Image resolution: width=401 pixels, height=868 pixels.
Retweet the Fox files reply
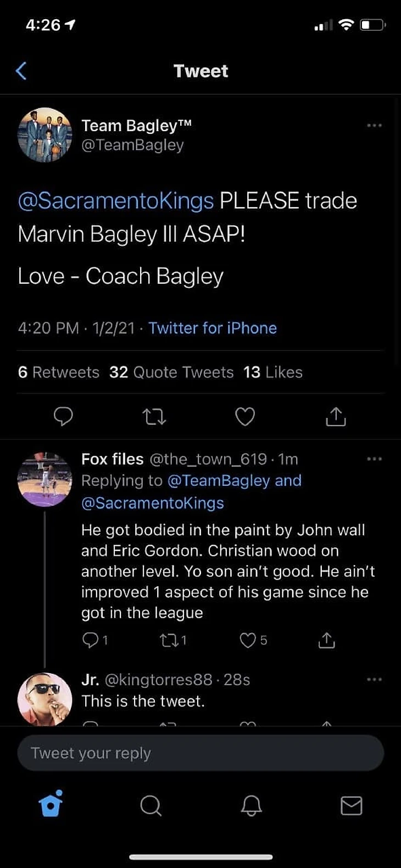click(168, 640)
